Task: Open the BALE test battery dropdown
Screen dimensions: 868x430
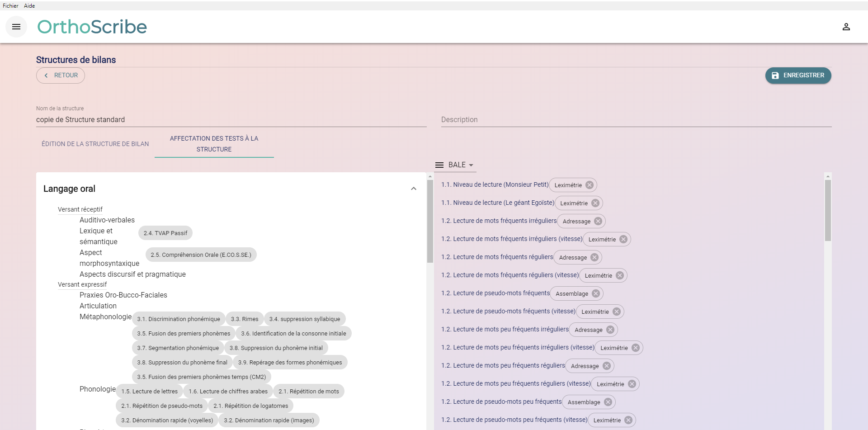Action: pyautogui.click(x=461, y=165)
